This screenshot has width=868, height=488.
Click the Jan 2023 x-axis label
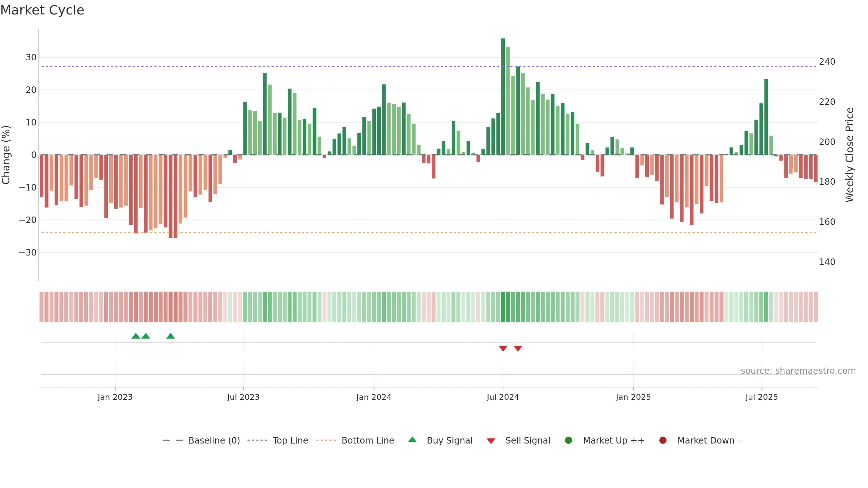point(115,397)
